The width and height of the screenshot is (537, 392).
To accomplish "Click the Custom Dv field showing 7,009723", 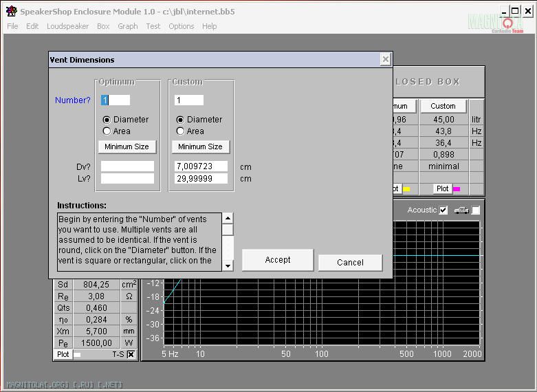I will coord(201,166).
